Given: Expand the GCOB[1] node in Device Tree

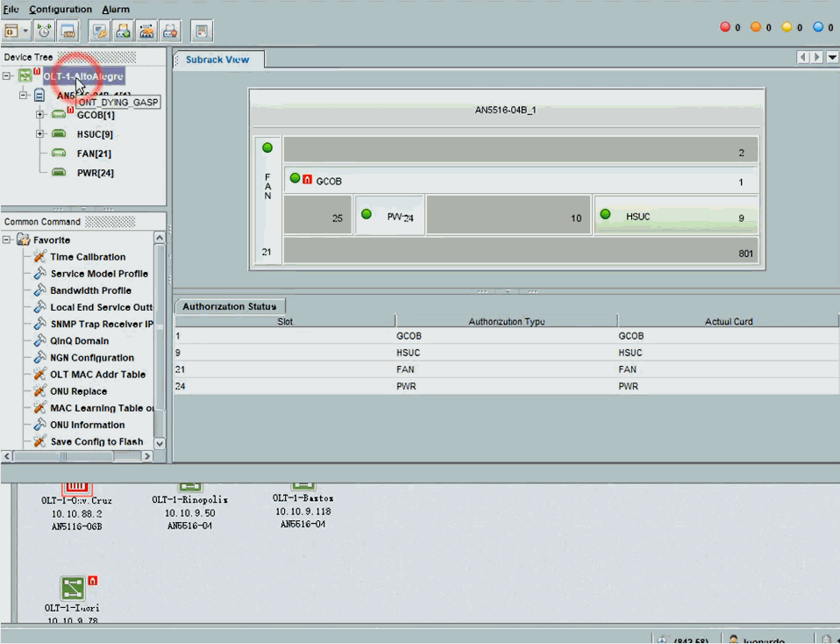Looking at the screenshot, I should [x=39, y=115].
